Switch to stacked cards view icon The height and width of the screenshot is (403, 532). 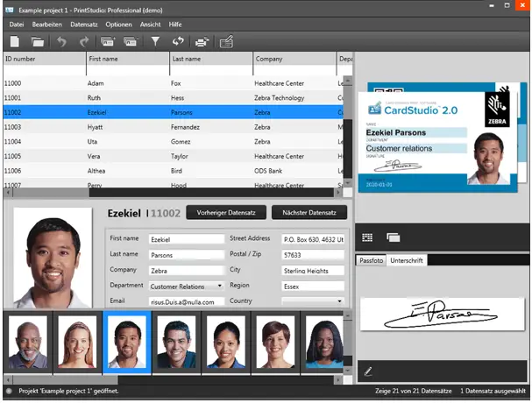pyautogui.click(x=394, y=237)
